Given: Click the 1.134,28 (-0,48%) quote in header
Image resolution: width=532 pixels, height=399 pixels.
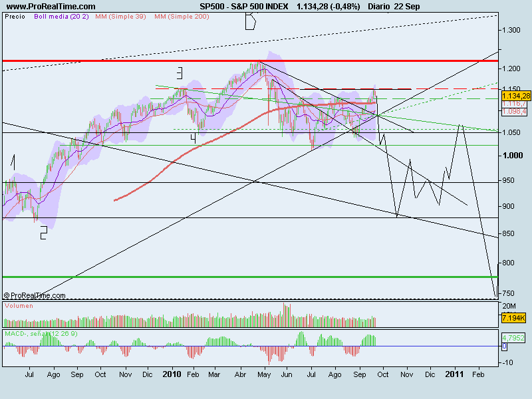Looking at the screenshot, I should click(x=328, y=6).
